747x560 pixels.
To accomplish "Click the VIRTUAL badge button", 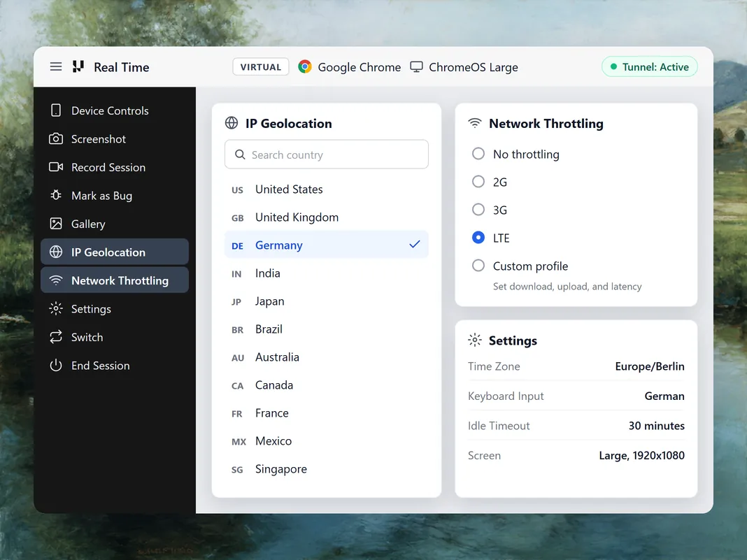I will [261, 66].
